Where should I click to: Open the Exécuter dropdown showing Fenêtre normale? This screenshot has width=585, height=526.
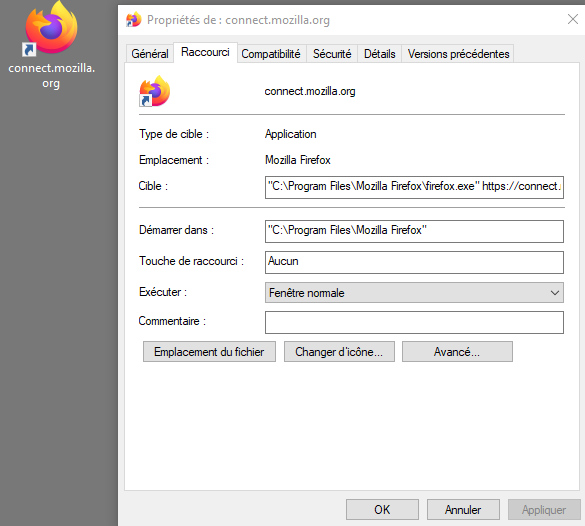[414, 292]
